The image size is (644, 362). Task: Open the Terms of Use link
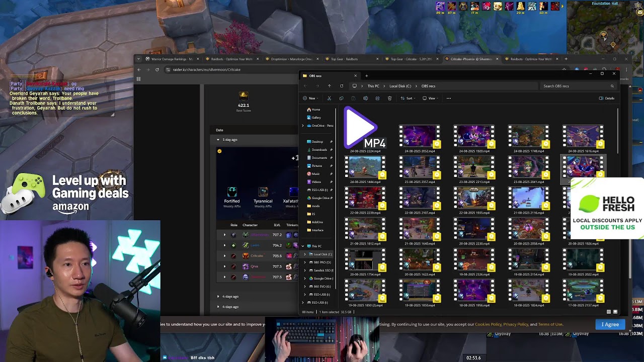coord(550,324)
